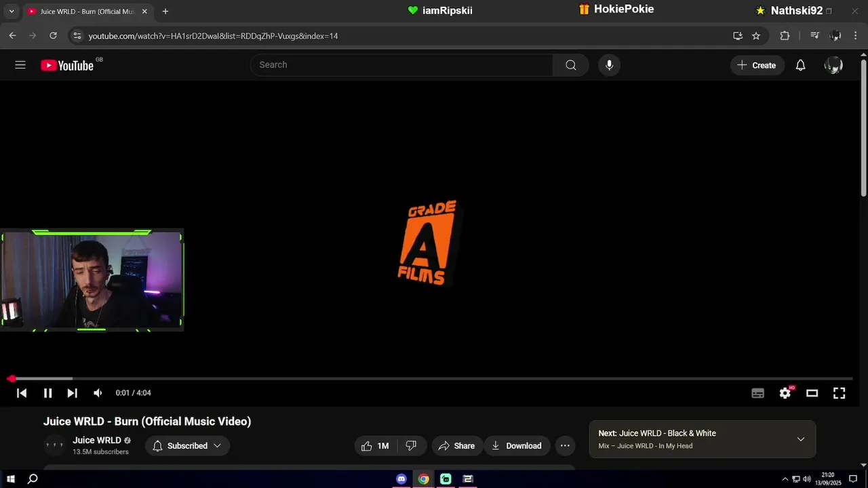868x488 pixels.
Task: Open the tab search dropdown arrow
Action: (x=12, y=12)
